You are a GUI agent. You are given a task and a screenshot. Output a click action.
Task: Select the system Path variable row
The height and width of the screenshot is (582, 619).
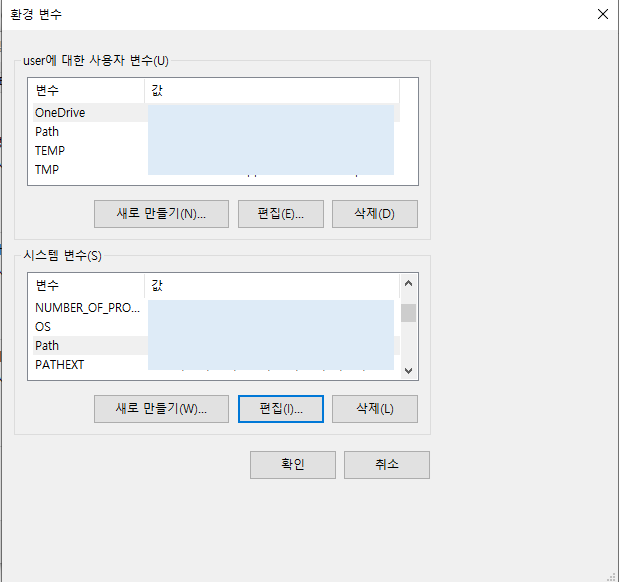216,345
